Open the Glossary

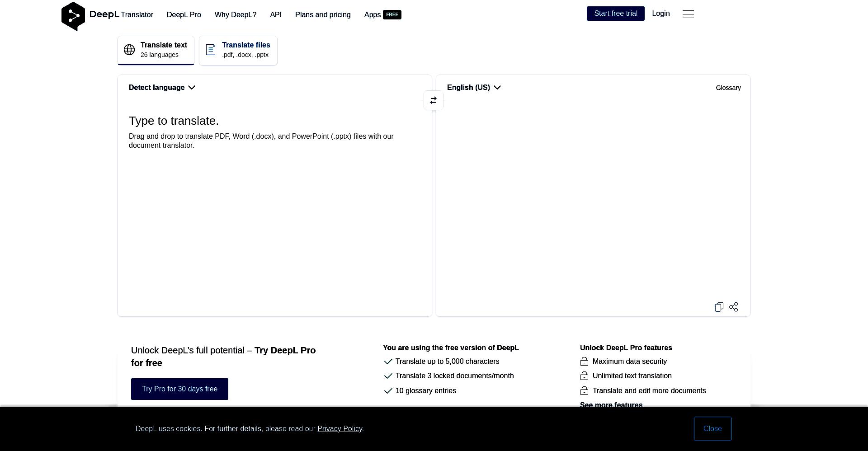coord(728,88)
